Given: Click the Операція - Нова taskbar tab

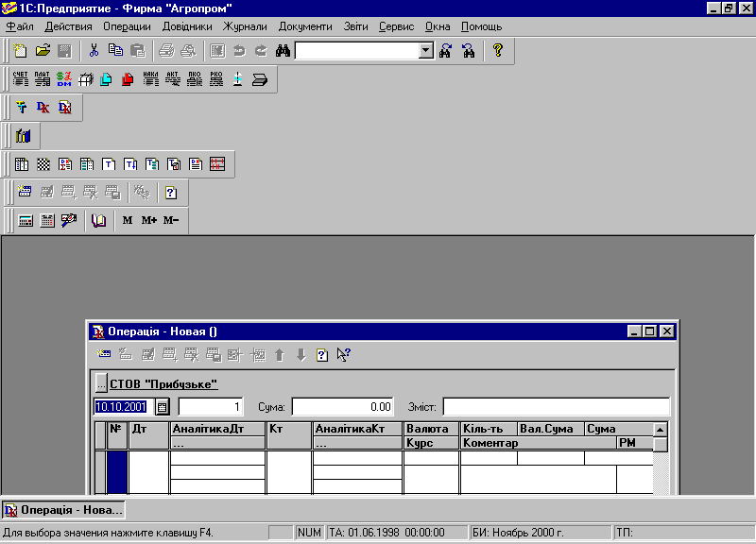Looking at the screenshot, I should [63, 510].
